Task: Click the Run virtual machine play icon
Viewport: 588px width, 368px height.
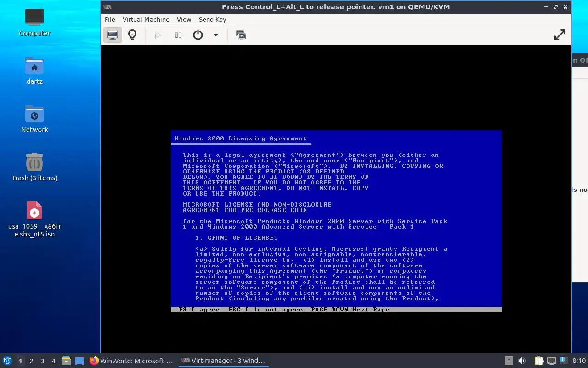Action: pyautogui.click(x=158, y=35)
